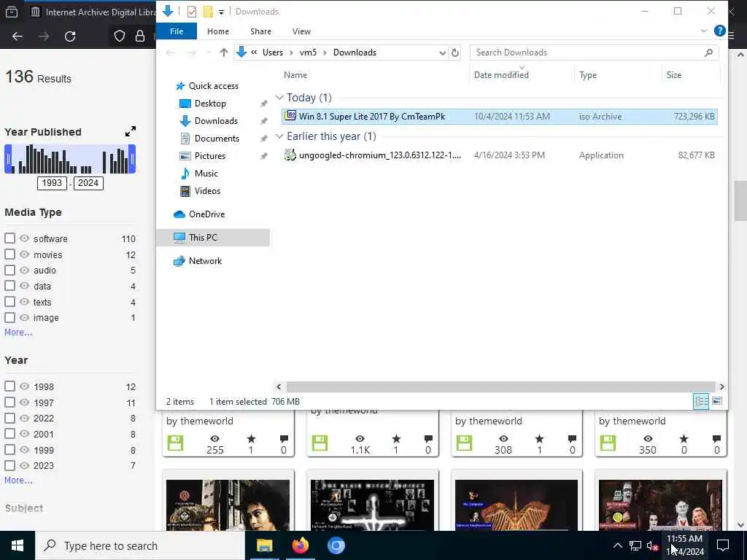This screenshot has height=560, width=747.
Task: Open address bar history dropdown arrow
Action: (x=443, y=52)
